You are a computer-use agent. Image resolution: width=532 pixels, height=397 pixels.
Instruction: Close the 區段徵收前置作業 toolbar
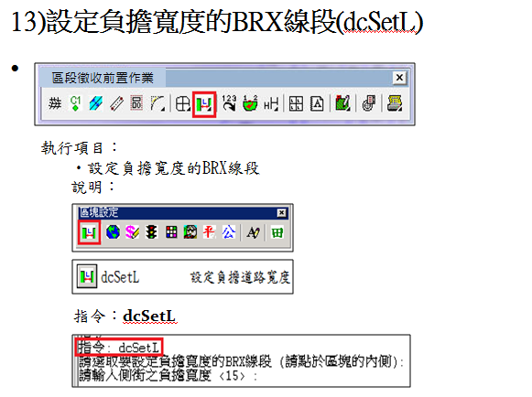coord(399,78)
